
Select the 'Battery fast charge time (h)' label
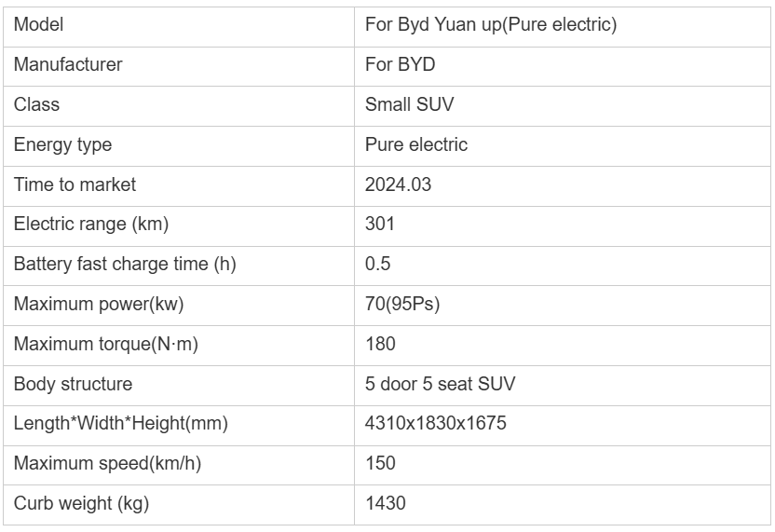(x=125, y=265)
